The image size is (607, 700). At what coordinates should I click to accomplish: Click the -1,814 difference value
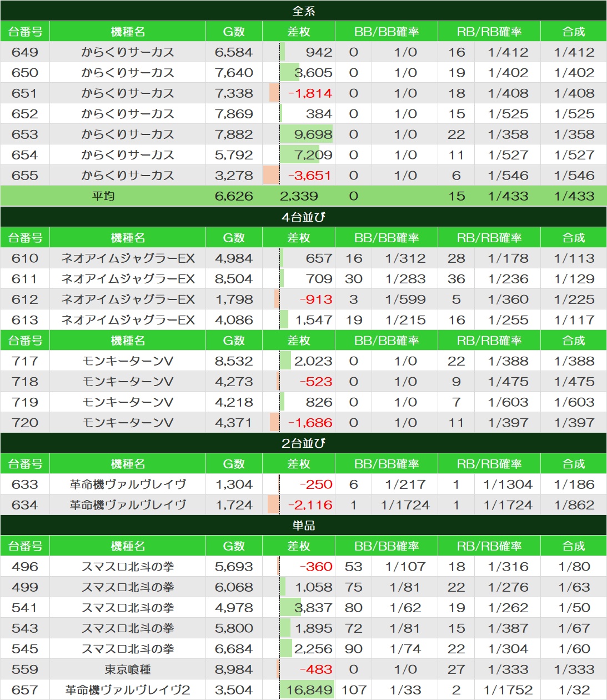pyautogui.click(x=310, y=93)
